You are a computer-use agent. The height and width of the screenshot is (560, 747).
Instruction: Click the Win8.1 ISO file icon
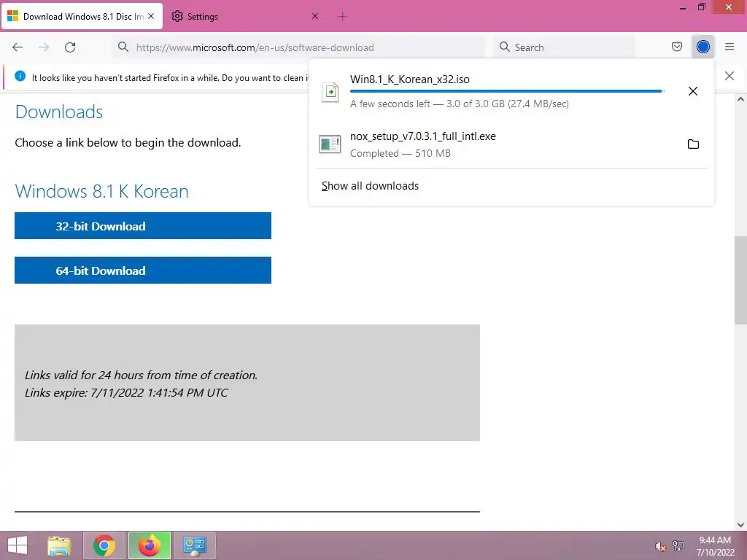[330, 92]
